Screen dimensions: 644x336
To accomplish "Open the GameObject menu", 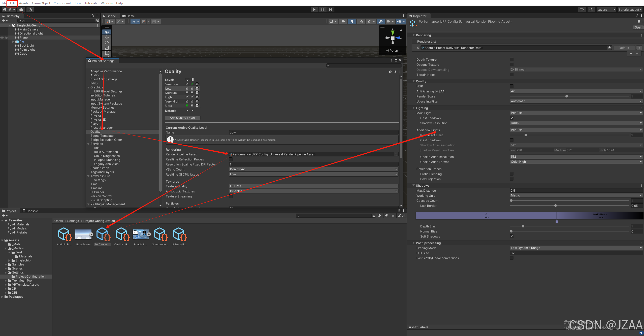I will point(41,3).
